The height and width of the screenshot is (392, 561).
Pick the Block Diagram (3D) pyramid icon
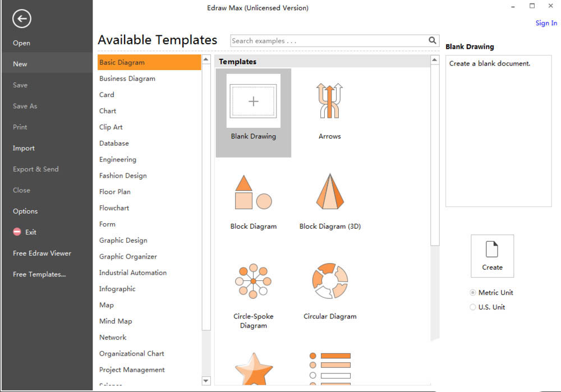point(329,192)
